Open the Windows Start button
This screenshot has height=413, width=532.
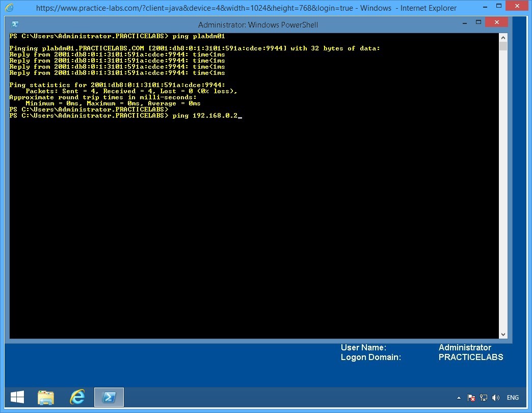[17, 397]
